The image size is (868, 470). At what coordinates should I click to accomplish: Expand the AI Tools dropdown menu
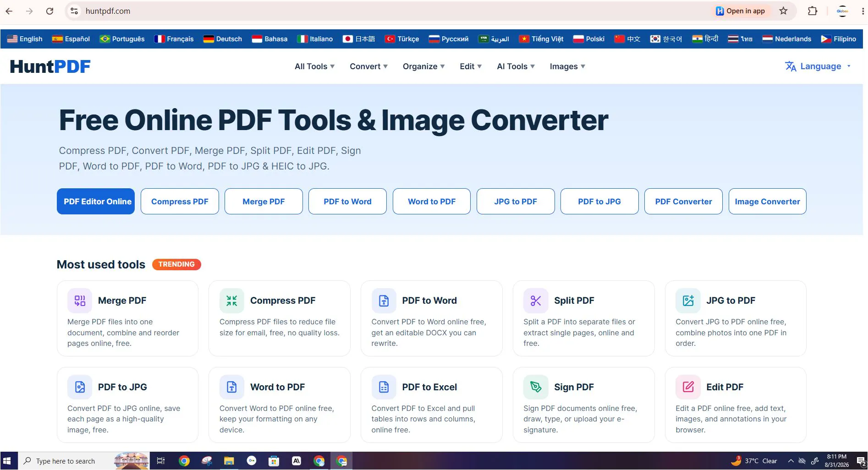516,66
